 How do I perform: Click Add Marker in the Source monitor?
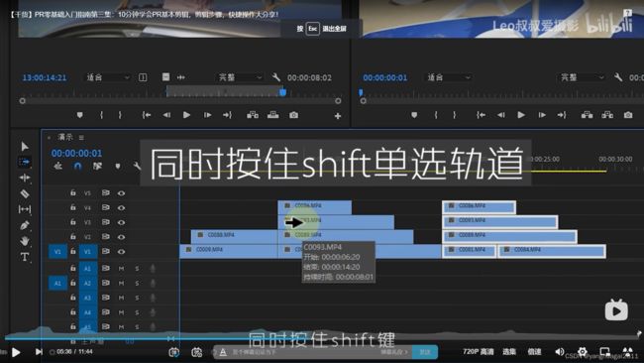[79, 115]
